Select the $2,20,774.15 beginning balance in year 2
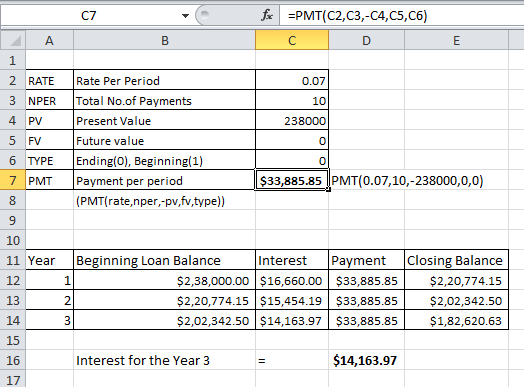Image resolution: width=524 pixels, height=387 pixels. click(x=164, y=300)
